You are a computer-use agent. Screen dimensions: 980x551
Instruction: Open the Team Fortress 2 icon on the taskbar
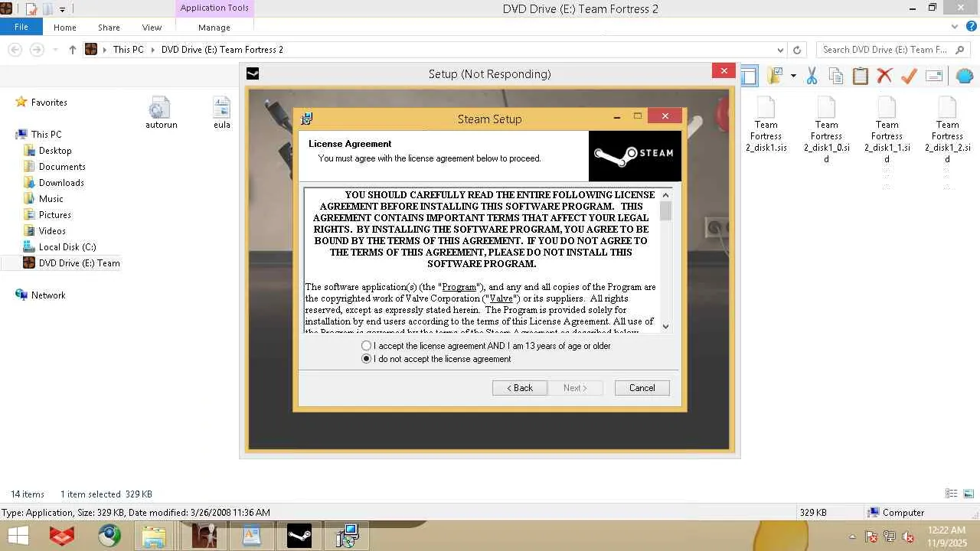click(204, 536)
